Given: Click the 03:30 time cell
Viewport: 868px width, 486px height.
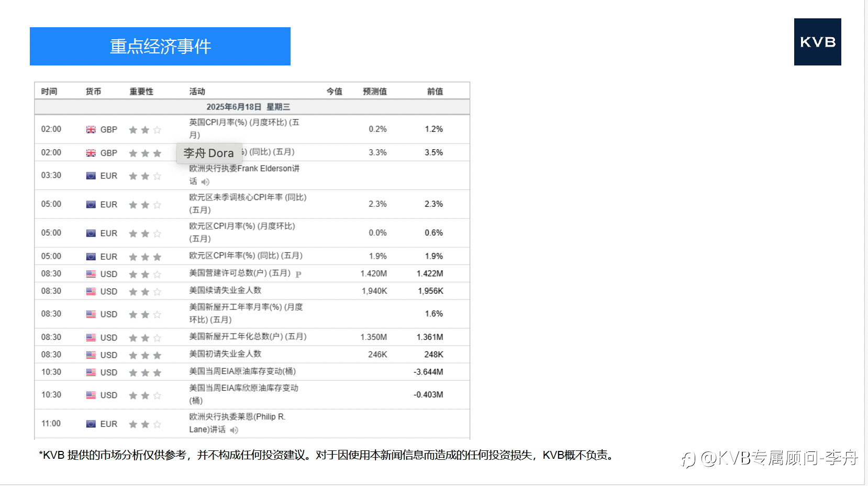Looking at the screenshot, I should [51, 175].
